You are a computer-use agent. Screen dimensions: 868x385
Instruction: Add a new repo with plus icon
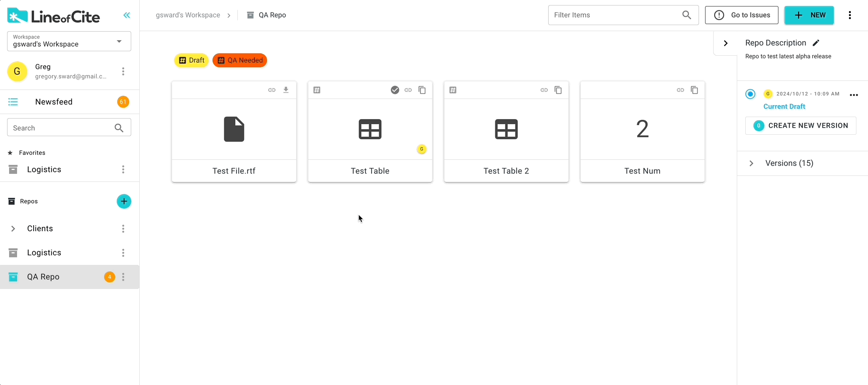(x=124, y=202)
